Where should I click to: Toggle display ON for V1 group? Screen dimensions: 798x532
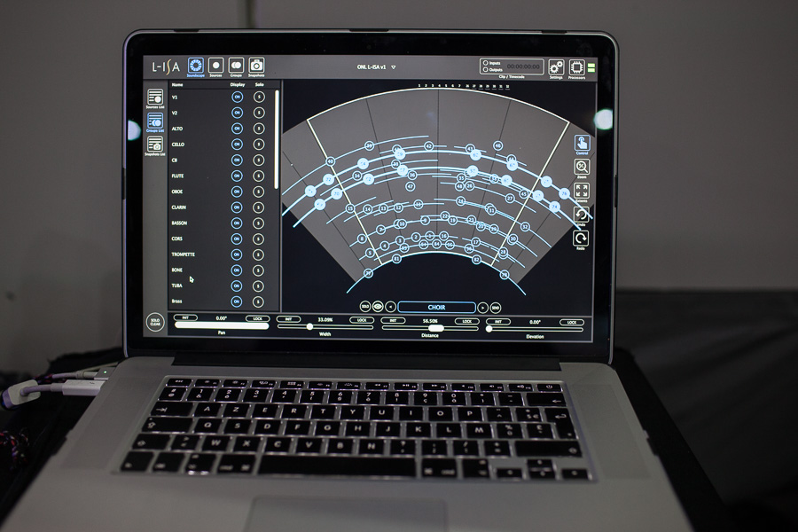point(237,97)
